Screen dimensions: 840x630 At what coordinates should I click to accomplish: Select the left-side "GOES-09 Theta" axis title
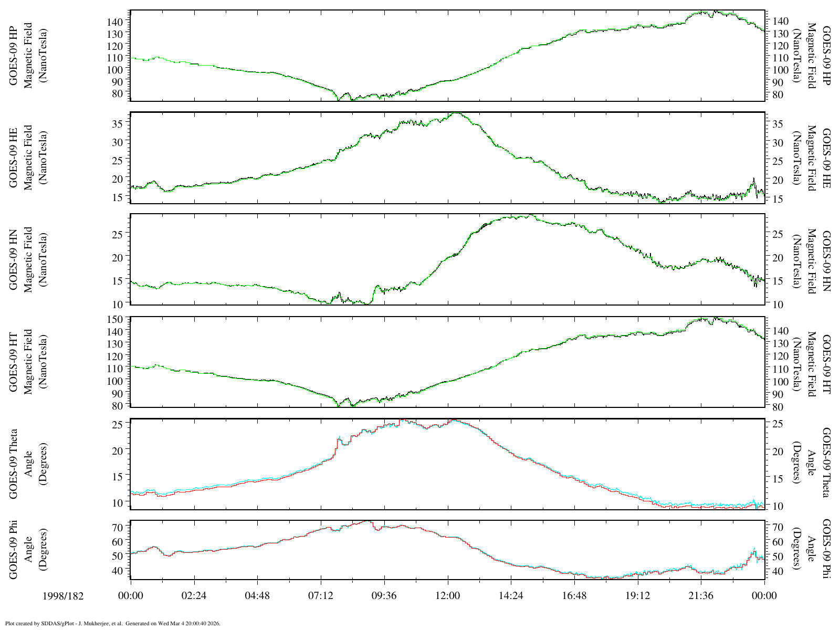click(14, 464)
